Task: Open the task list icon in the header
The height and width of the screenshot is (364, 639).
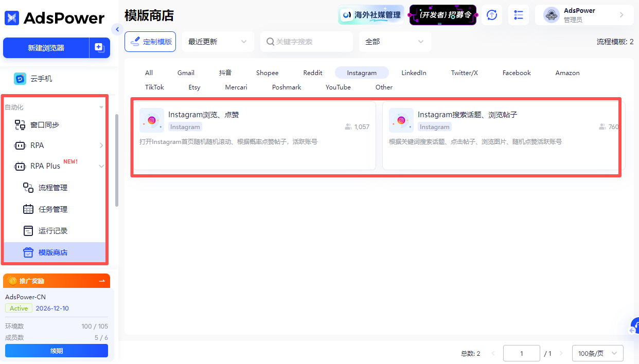Action: tap(518, 15)
